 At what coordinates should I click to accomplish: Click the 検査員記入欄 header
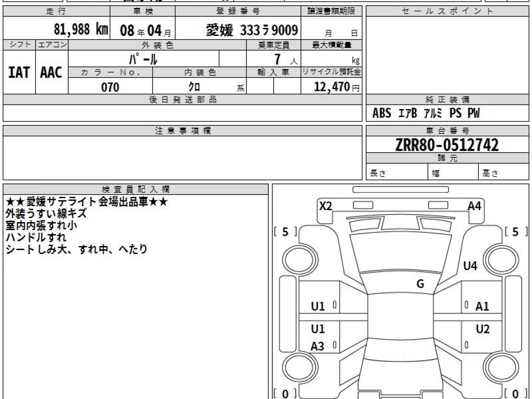click(x=136, y=189)
